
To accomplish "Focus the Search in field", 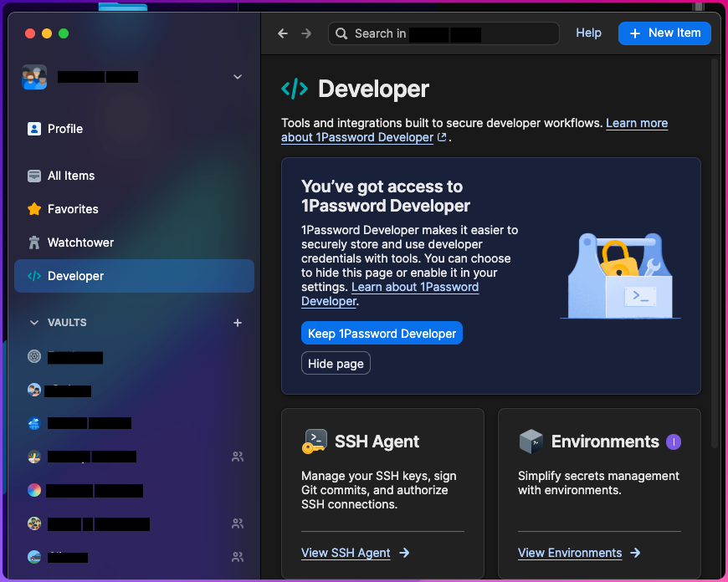I will tap(443, 33).
